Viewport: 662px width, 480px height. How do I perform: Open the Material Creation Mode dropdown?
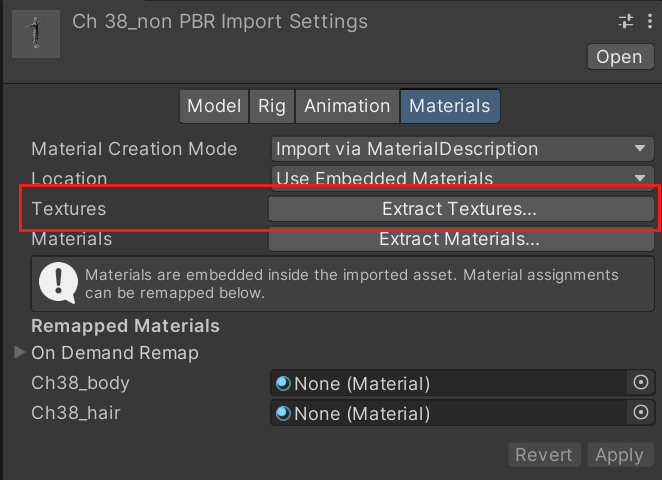point(462,149)
